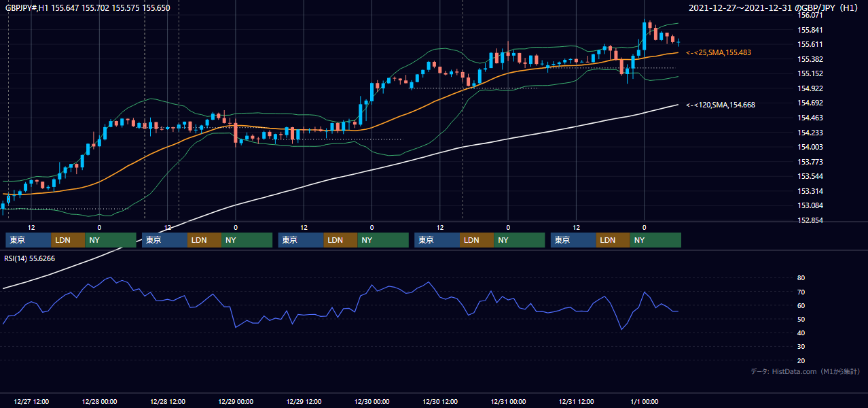Screen dimensions: 868x408
Task: Click price axis value 154.233
Action: [810, 133]
